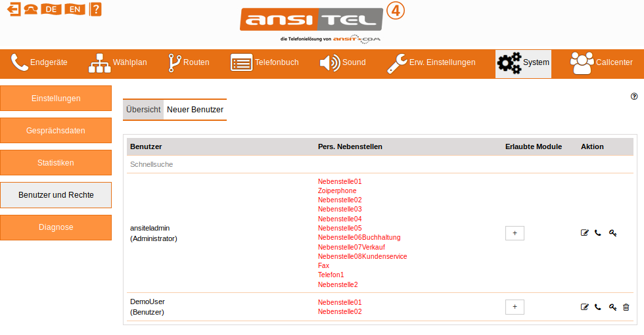Image resolution: width=644 pixels, height=335 pixels.
Task: Click the edit icon for DemoUser
Action: 585,307
